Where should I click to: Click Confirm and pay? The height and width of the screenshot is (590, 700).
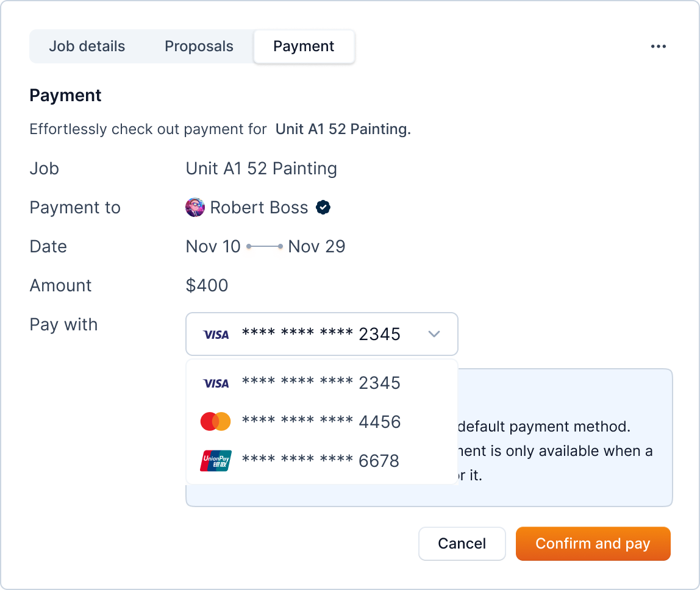click(593, 544)
